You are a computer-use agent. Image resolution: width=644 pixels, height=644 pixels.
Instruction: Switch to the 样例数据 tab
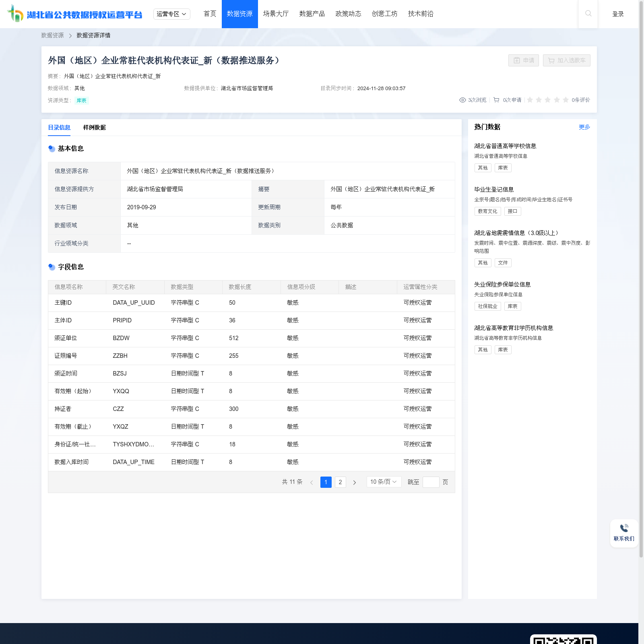(94, 128)
